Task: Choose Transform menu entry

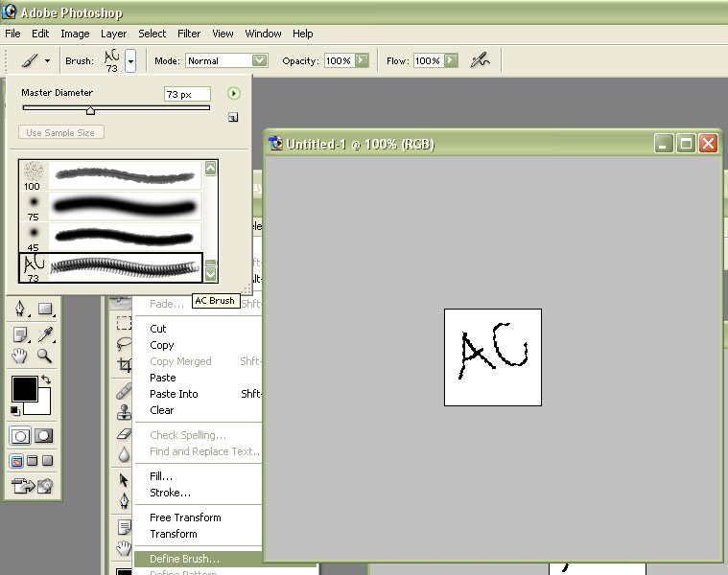Action: 174,534
